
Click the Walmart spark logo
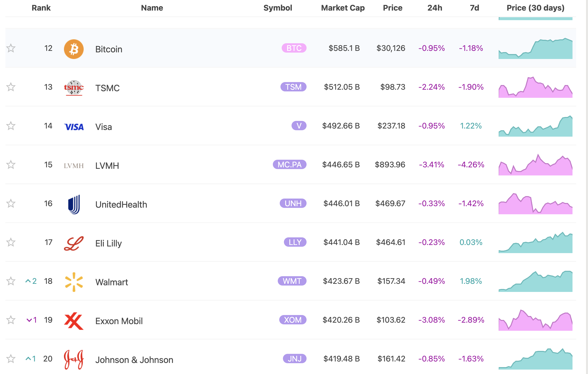coord(74,282)
